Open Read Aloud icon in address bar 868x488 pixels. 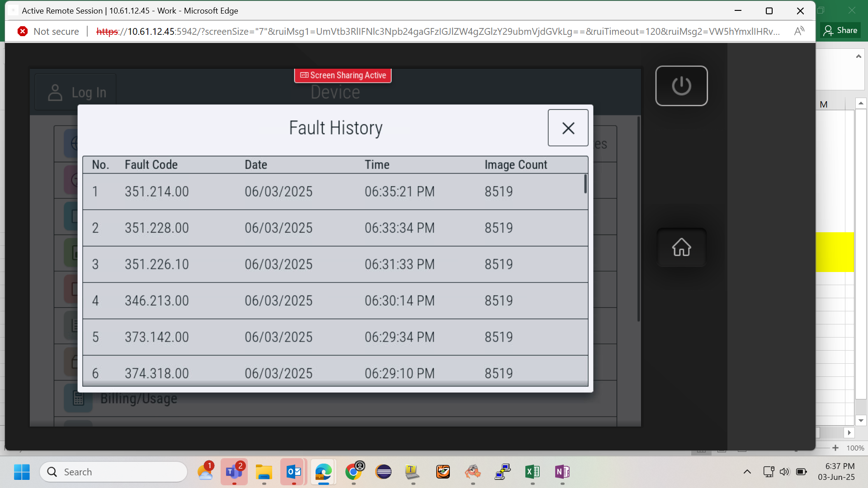pyautogui.click(x=799, y=31)
